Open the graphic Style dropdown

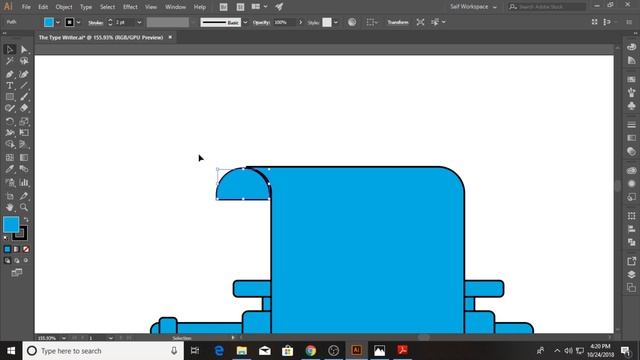click(336, 22)
